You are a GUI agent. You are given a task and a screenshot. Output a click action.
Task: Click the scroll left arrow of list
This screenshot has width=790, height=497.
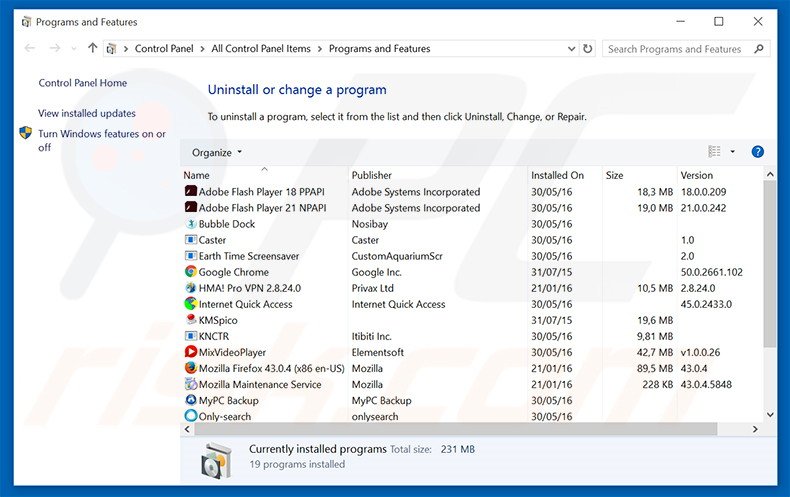coord(187,429)
